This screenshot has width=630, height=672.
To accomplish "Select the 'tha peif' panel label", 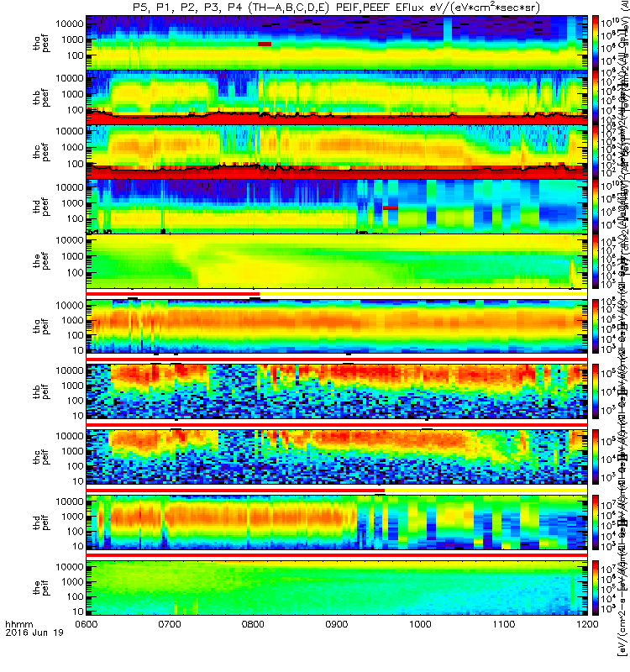I will coord(41,326).
